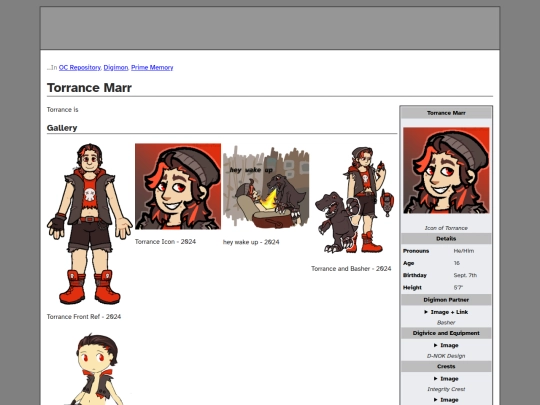Expand Image + Link under Digimon Partner
Viewport: 540px width, 405px height.
coord(446,312)
